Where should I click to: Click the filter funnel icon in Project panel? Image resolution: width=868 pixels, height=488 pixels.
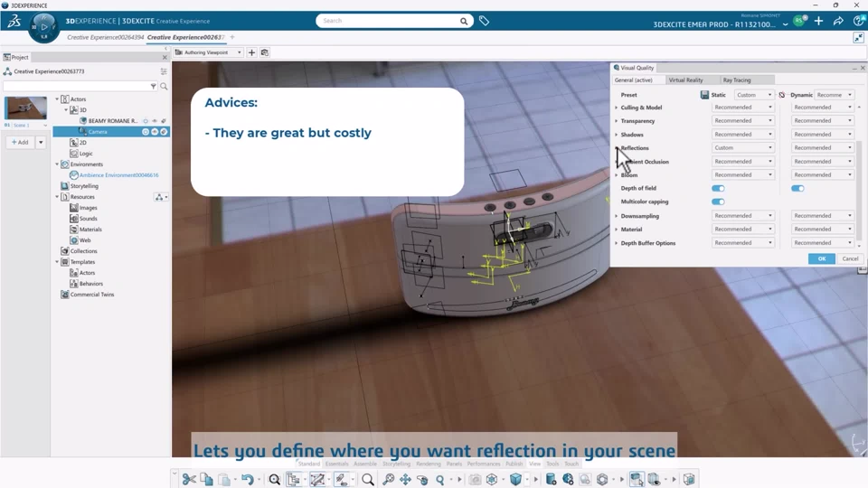click(x=153, y=87)
